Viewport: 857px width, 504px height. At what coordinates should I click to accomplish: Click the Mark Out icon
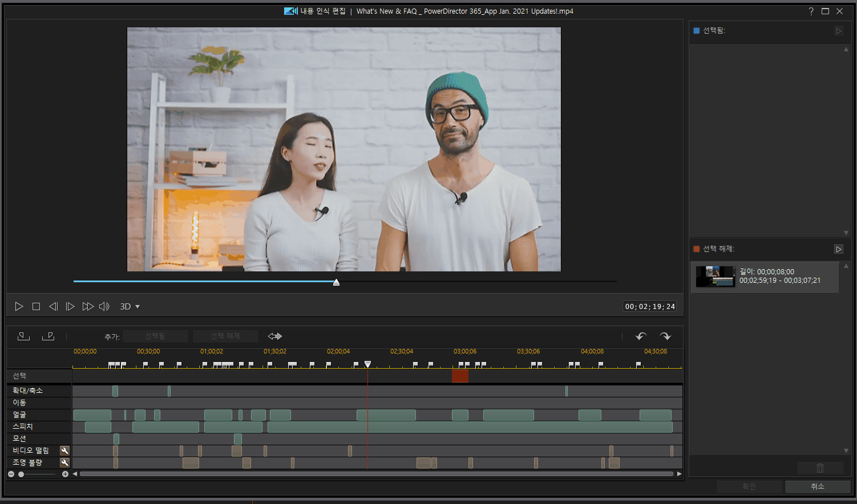(48, 336)
